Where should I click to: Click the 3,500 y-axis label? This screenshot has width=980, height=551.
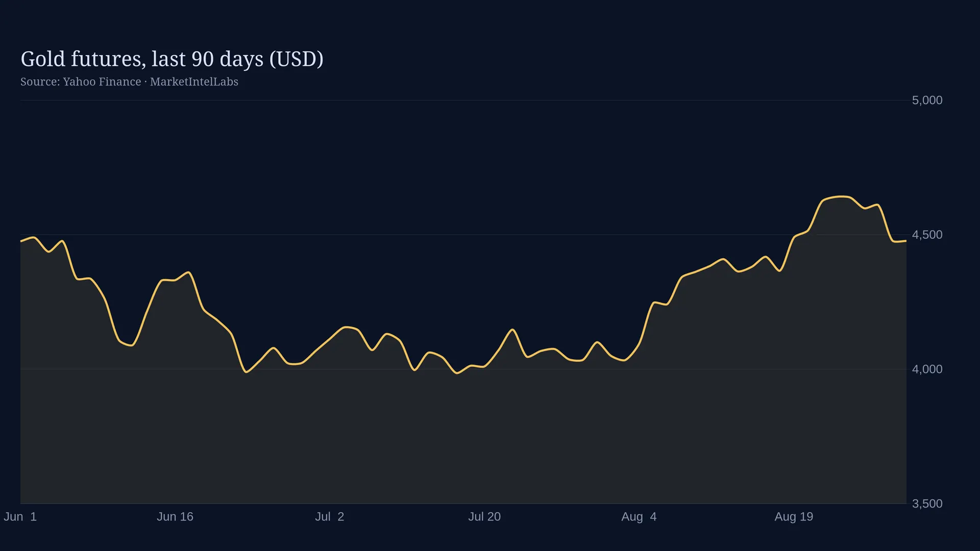[927, 504]
